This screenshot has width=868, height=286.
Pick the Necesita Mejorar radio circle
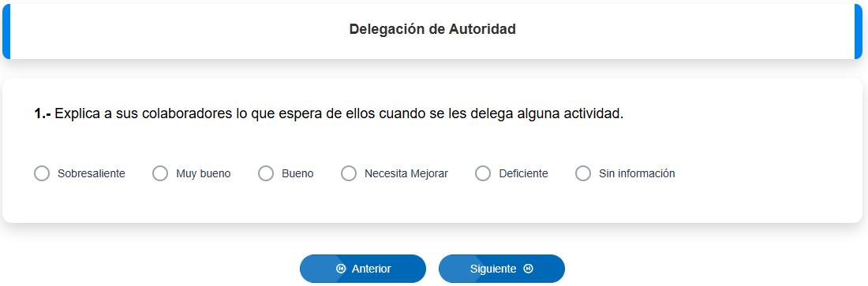click(x=349, y=173)
